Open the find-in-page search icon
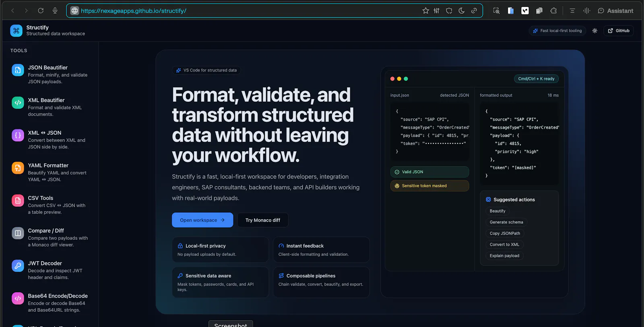Viewport: 644px width, 327px height. (496, 11)
